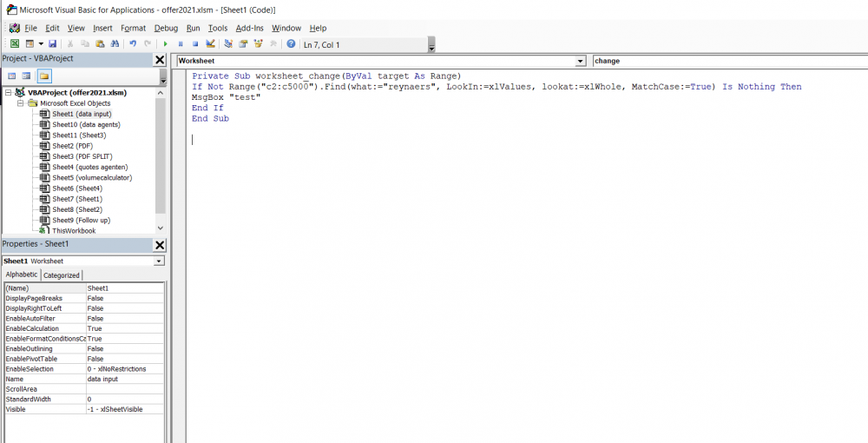
Task: Select Sheet9 (Follow up) in tree
Action: tap(81, 220)
